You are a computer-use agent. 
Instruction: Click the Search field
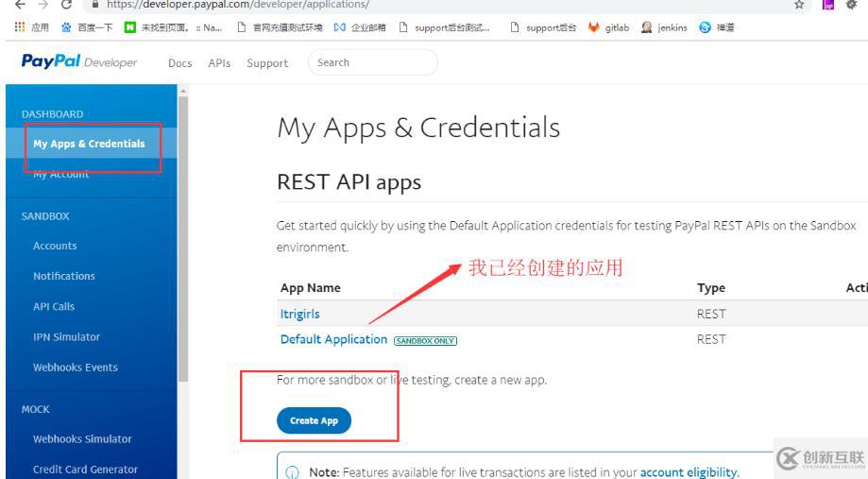pyautogui.click(x=372, y=62)
